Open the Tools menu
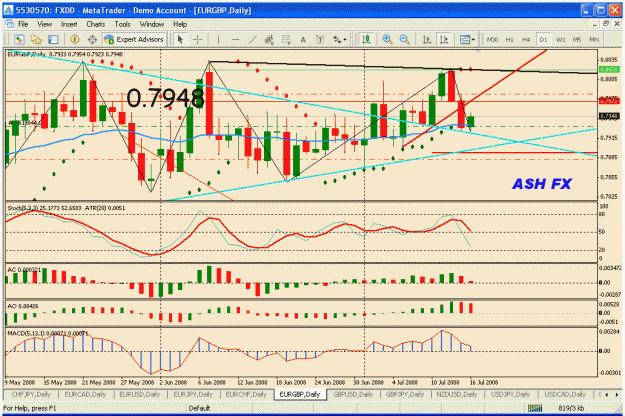625x416 pixels. coord(122,24)
